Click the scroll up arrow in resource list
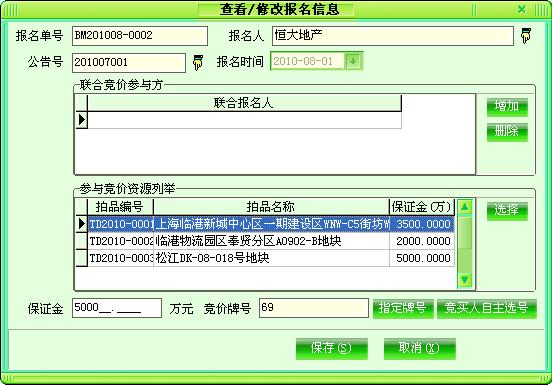Screen dimensions: 552x385 465,207
